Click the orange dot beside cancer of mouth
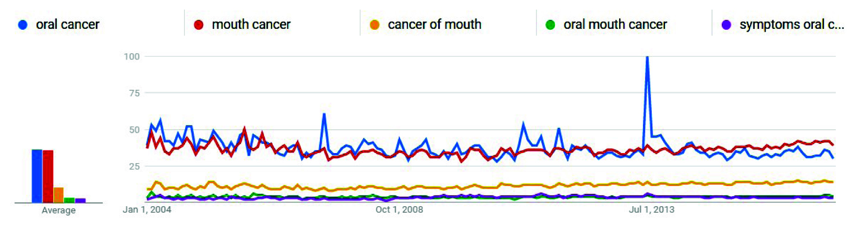Viewport: 868px width, 236px height. coord(374,25)
